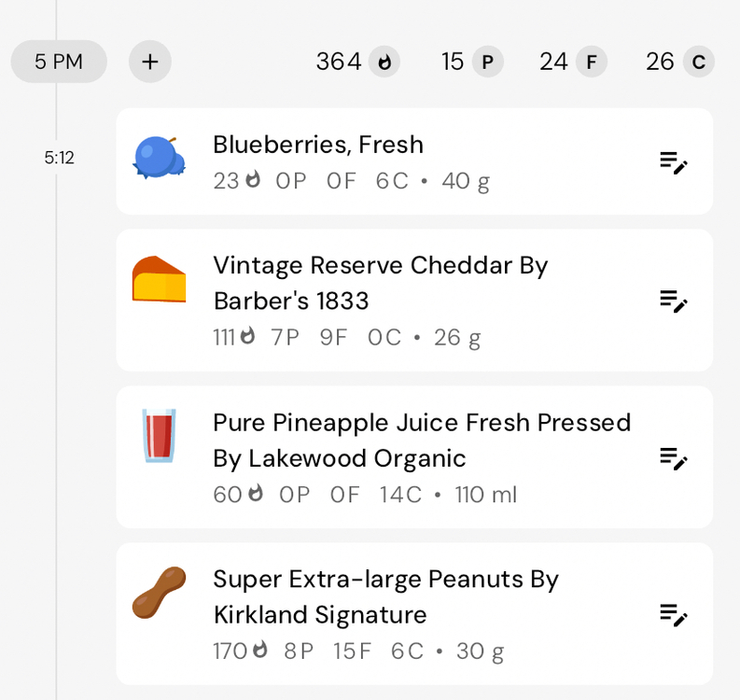740x700 pixels.
Task: Click the cheddar cheese wedge icon
Action: pos(159,279)
